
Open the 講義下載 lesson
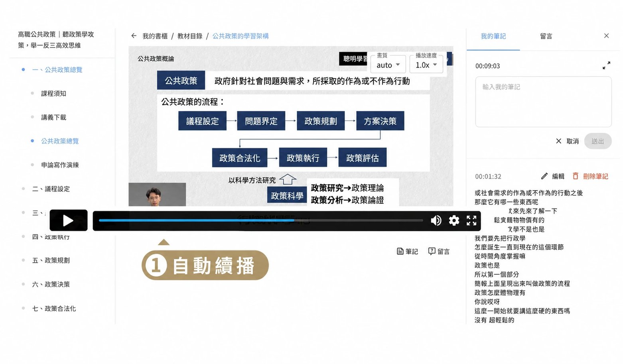coord(53,117)
